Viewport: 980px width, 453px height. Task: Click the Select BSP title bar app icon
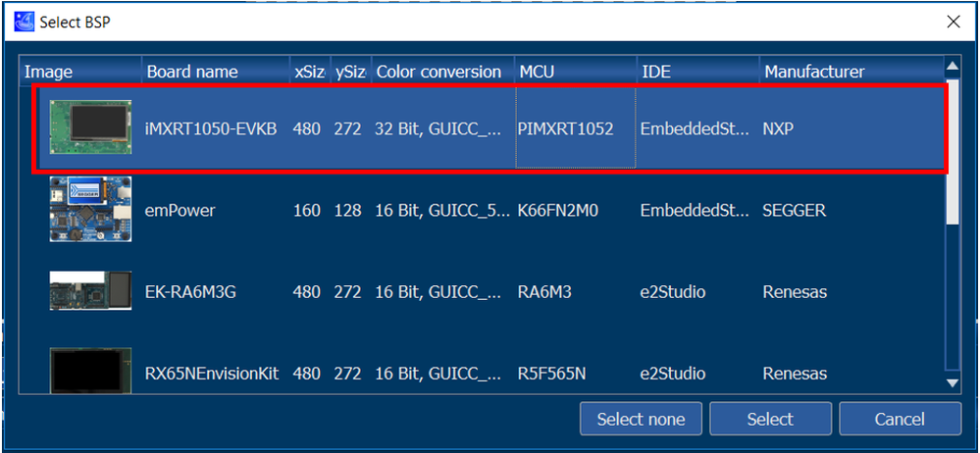coord(24,21)
